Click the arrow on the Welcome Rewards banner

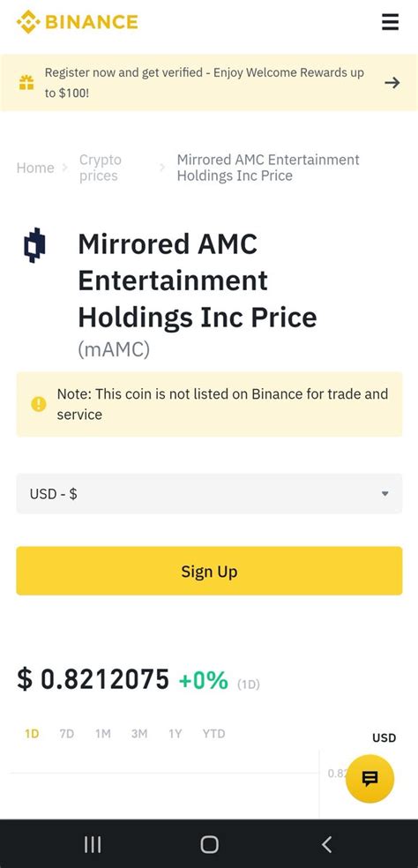point(392,83)
